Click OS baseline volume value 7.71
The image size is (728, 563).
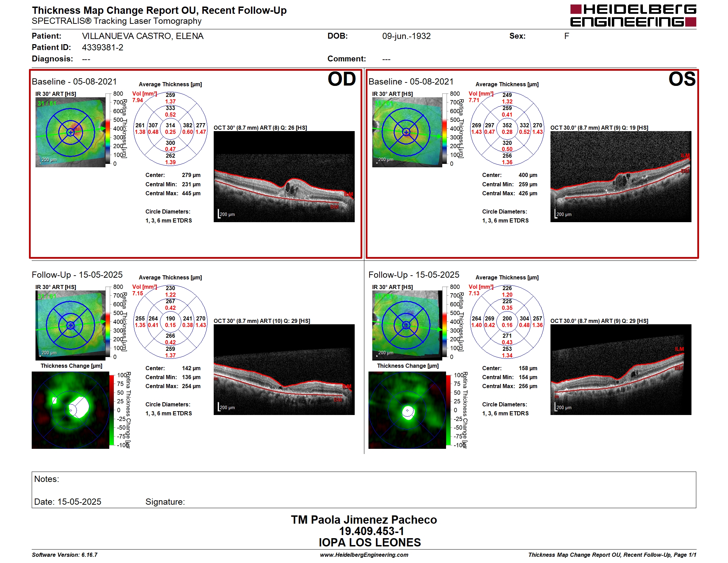pyautogui.click(x=474, y=100)
